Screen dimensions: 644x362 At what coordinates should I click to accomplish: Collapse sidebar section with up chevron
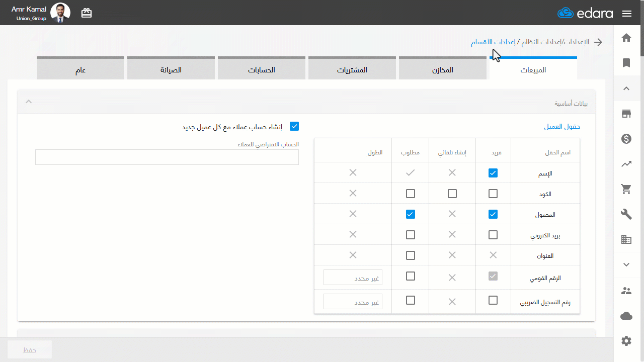click(626, 88)
